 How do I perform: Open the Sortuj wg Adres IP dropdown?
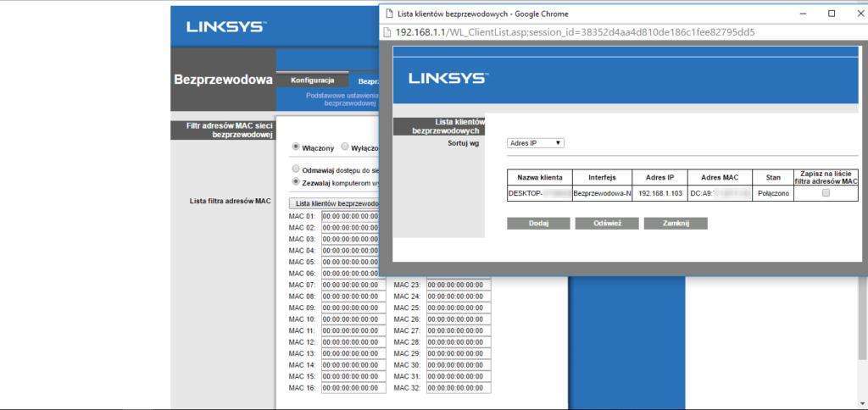click(536, 143)
